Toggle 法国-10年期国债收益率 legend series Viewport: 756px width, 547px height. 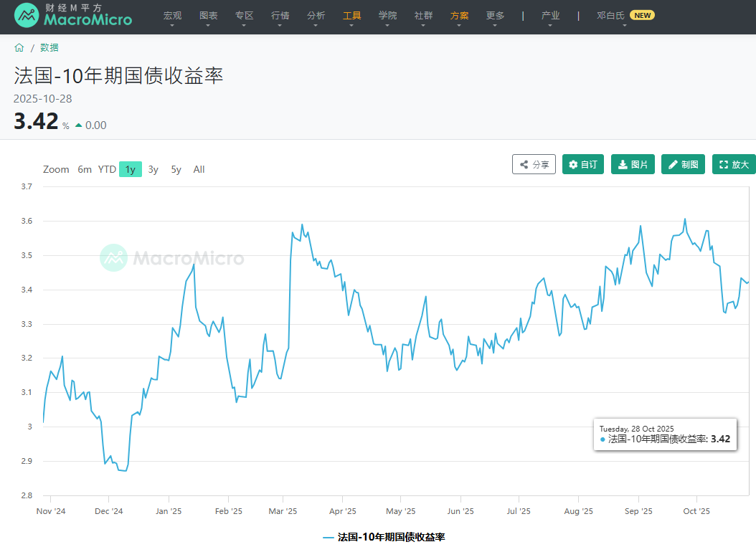(384, 537)
